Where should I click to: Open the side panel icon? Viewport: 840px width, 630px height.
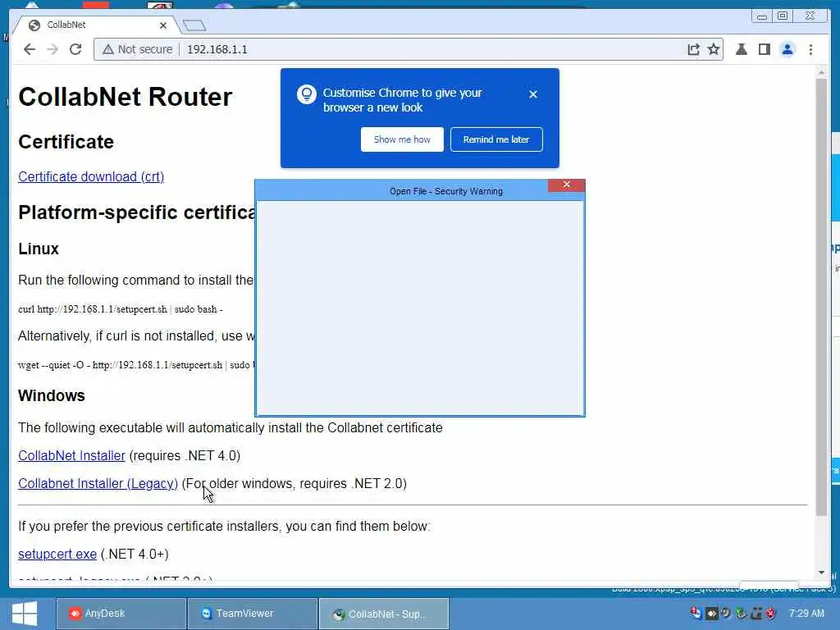(x=764, y=49)
